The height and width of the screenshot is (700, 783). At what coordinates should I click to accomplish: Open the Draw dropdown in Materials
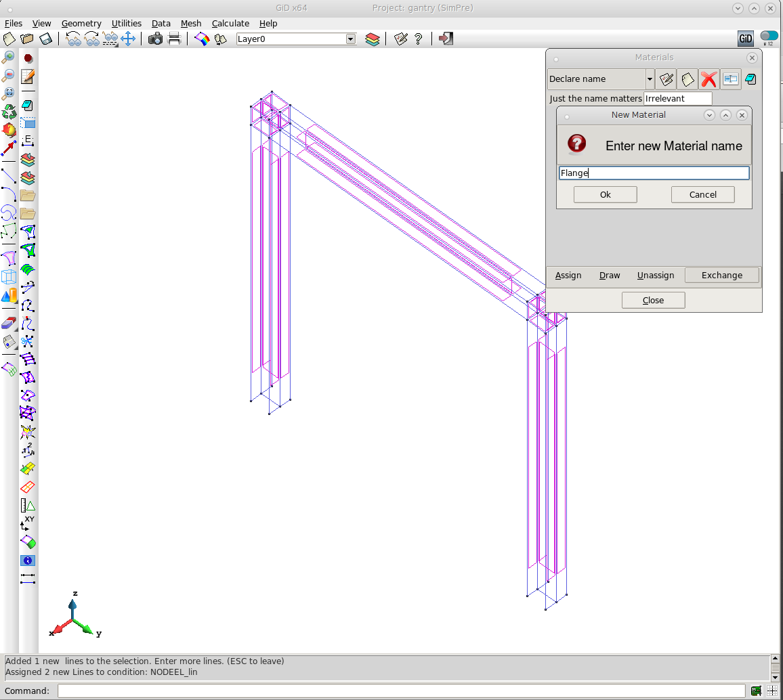610,276
